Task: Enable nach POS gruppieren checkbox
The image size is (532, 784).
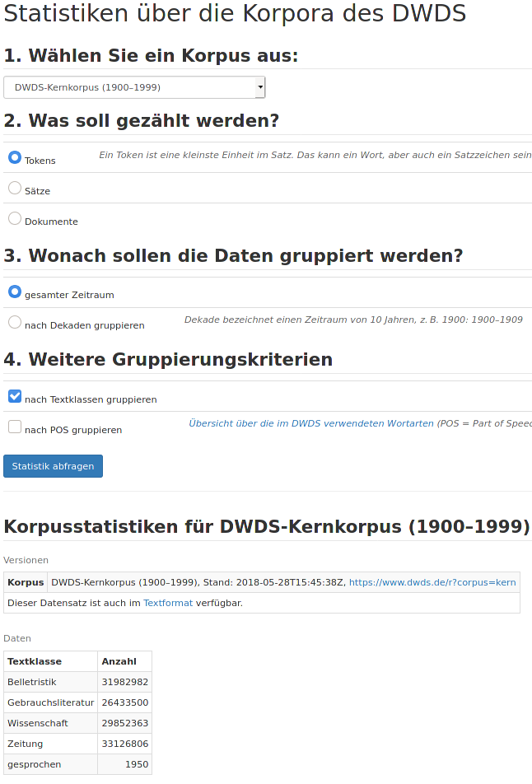Action: click(x=15, y=427)
